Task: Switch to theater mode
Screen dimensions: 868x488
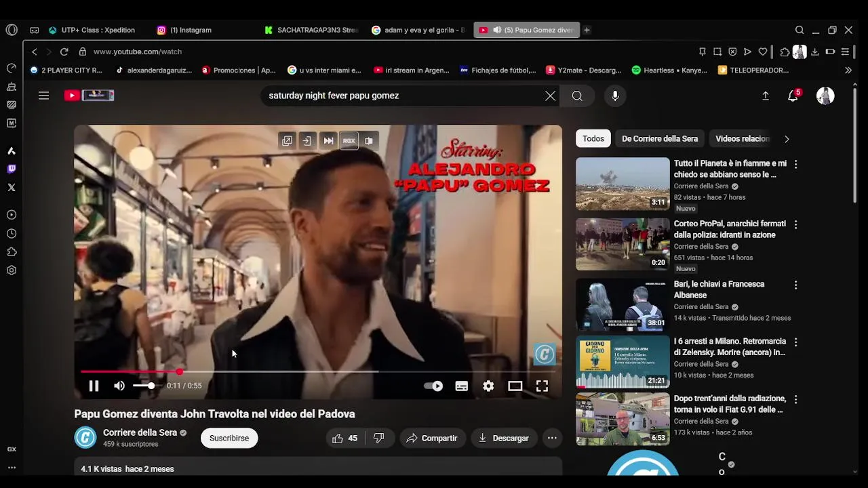Action: point(515,386)
